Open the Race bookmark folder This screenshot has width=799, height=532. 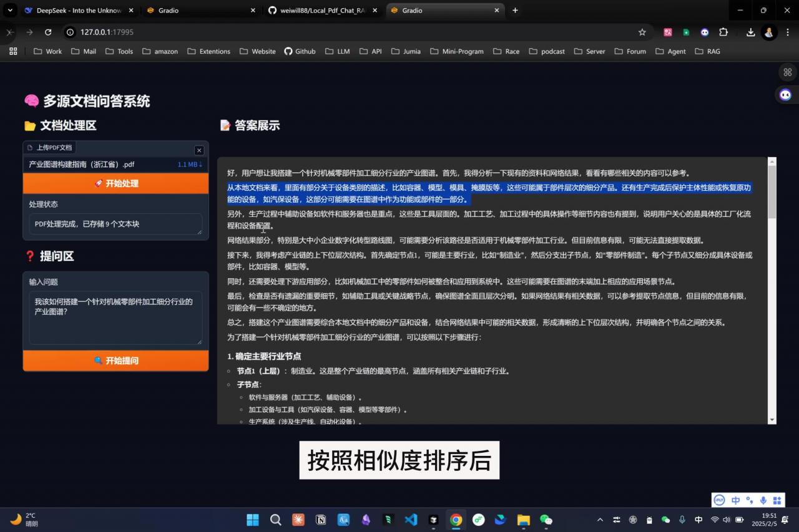click(506, 51)
